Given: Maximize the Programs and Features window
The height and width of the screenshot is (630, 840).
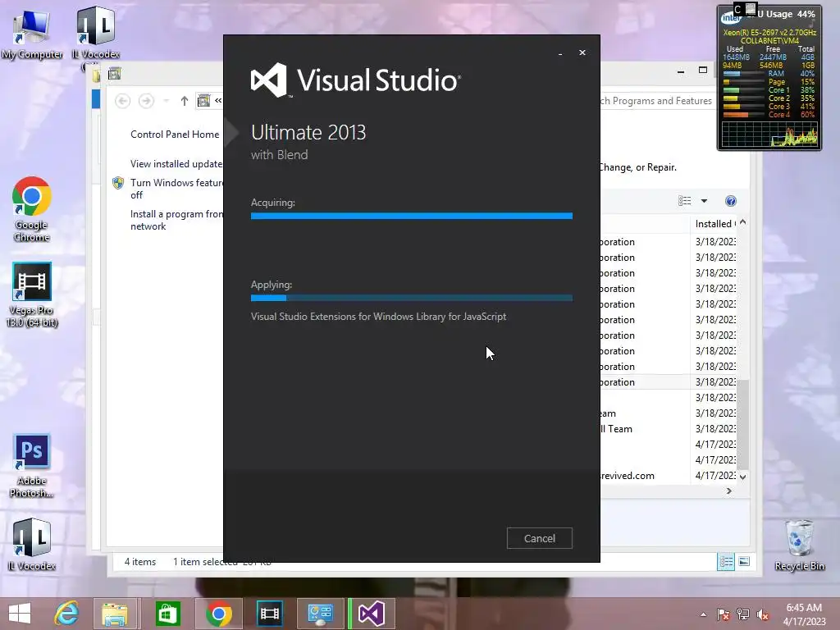Looking at the screenshot, I should coord(703,71).
